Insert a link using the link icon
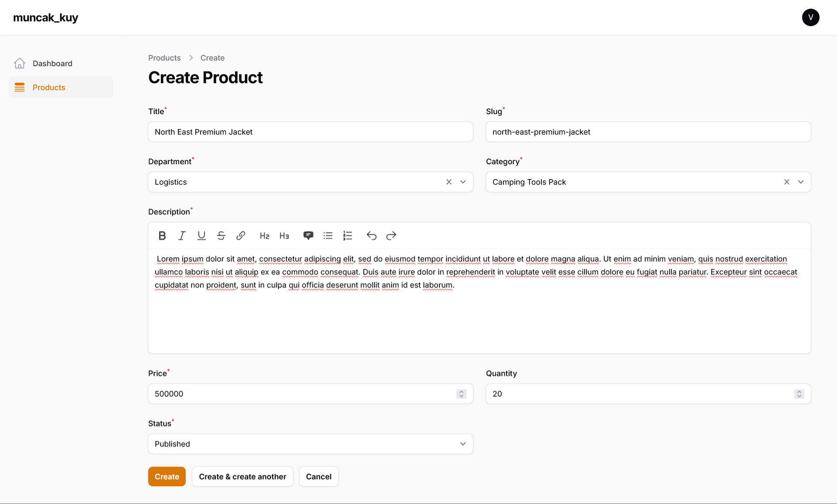This screenshot has width=837, height=504. point(241,236)
